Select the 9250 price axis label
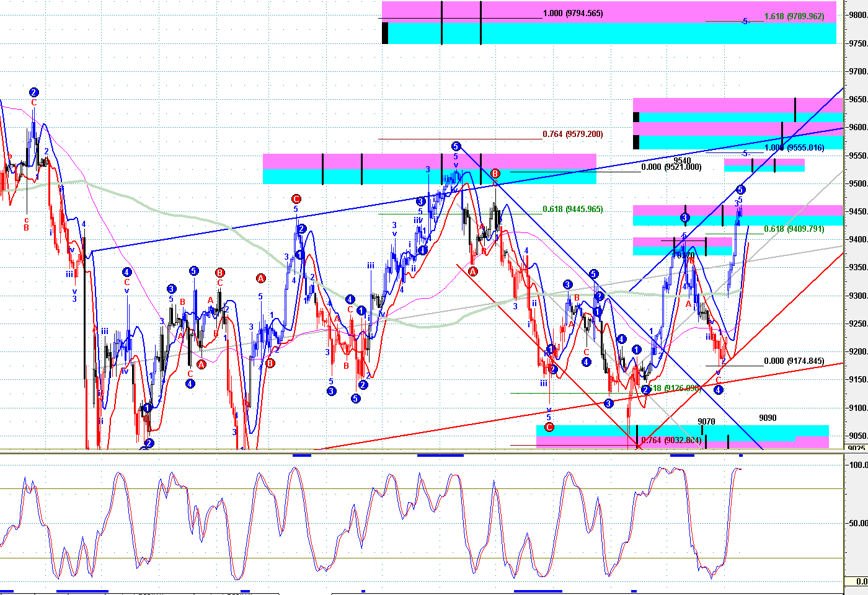 coord(858,324)
